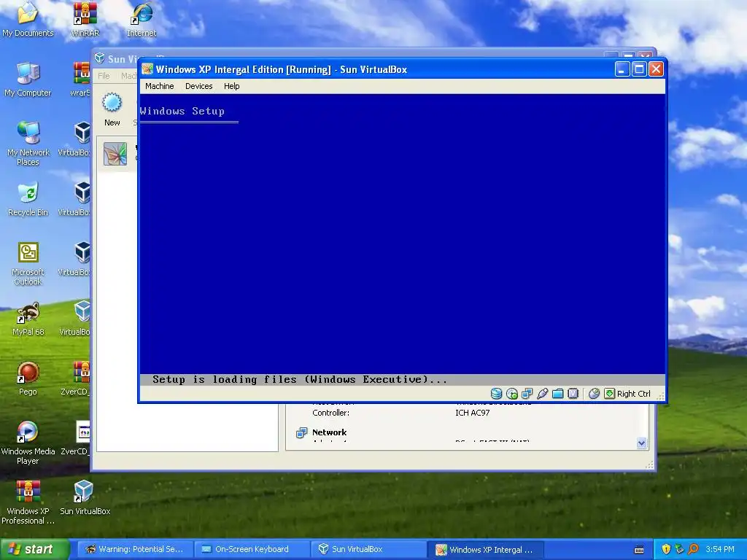Select the Windows Media Player desktop shortcut
Image resolution: width=747 pixels, height=560 pixels.
28,443
